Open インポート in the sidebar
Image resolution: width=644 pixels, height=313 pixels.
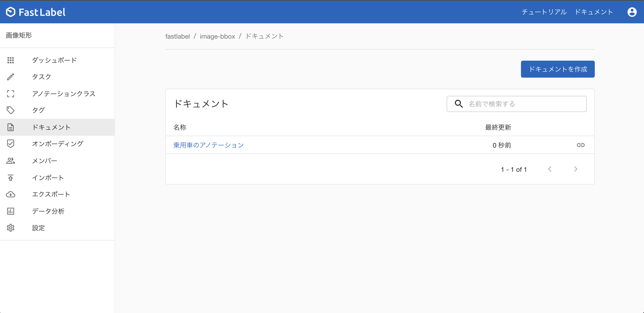pos(57,178)
